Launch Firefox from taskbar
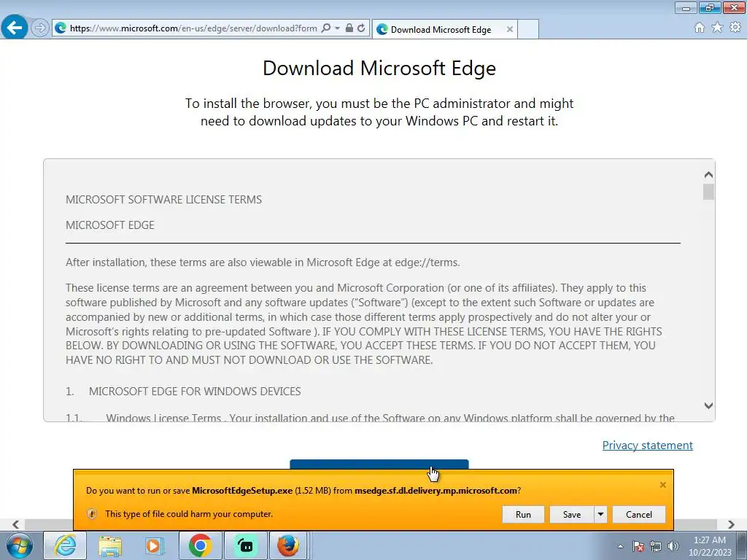Screen dimensions: 747x560 (x=289, y=545)
